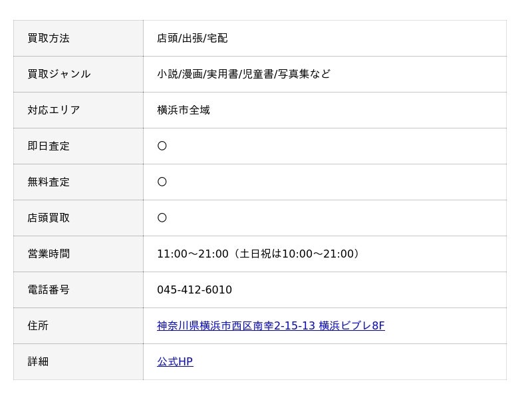The height and width of the screenshot is (400, 532).
Task: Select the 買取ジャンル header cell
Action: 78,75
